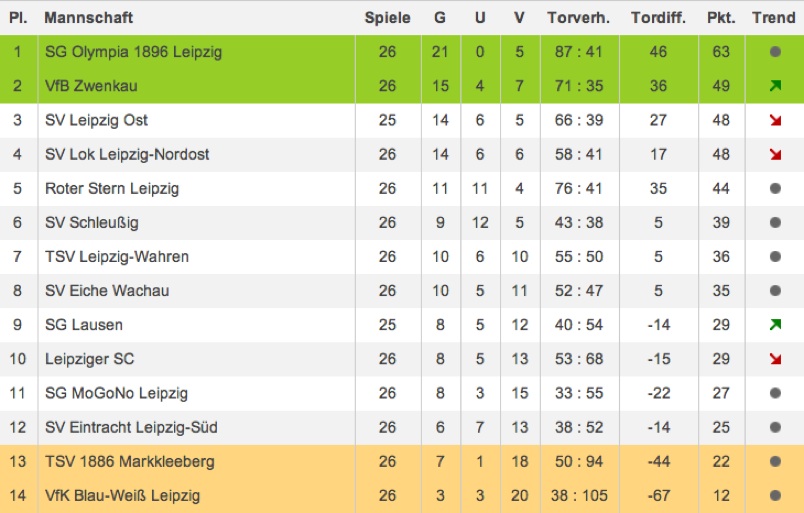Click gray trend dot for SG Olympia 1896 Leipzig
The width and height of the screenshot is (804, 513).
(775, 52)
